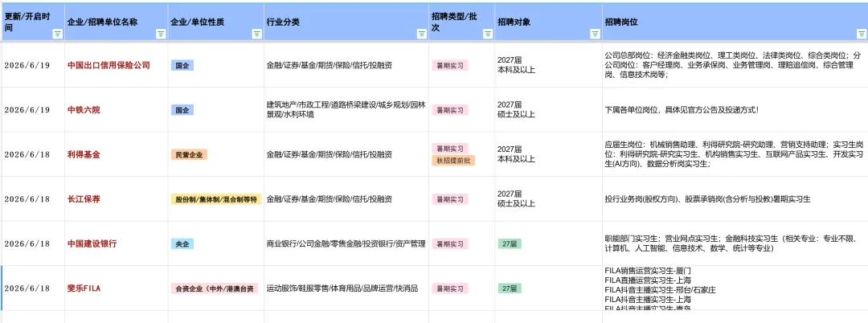The height and width of the screenshot is (323, 868).
Task: Click the 民营企业 orange tag
Action: [x=189, y=155]
